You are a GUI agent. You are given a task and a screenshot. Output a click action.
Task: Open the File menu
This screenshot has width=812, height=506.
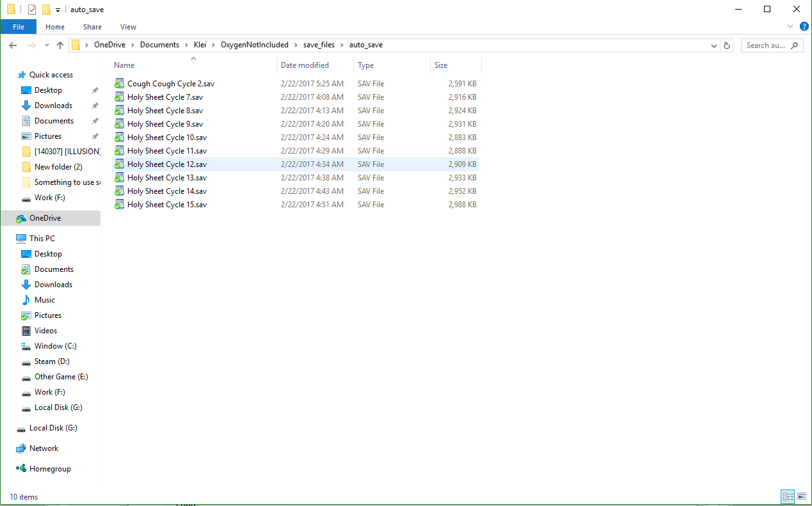pyautogui.click(x=19, y=27)
